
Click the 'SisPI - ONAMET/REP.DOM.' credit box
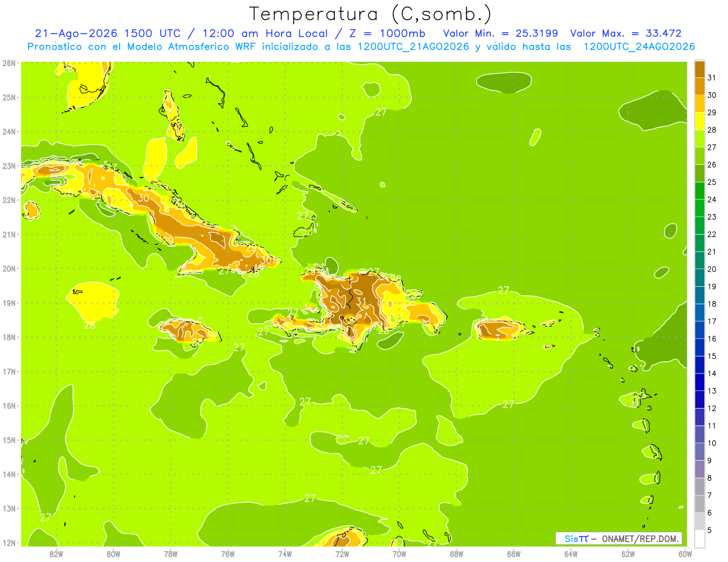click(619, 538)
